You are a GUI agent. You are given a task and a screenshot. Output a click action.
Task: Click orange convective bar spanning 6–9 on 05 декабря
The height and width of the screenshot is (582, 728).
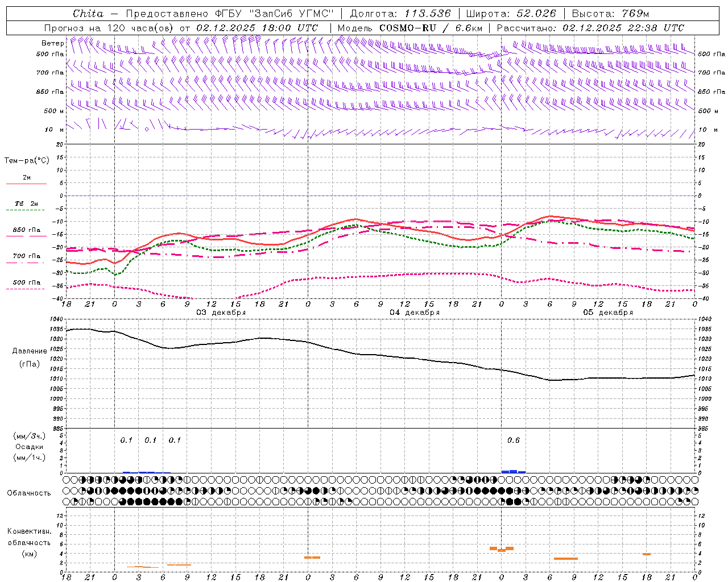click(566, 559)
